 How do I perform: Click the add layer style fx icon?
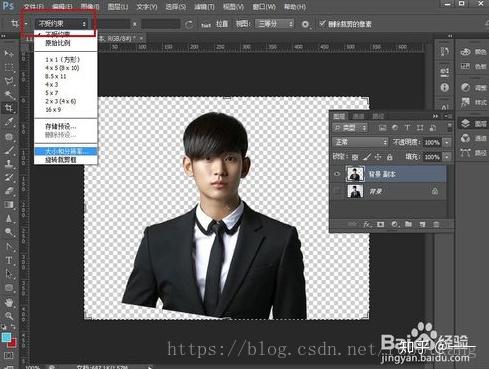point(367,224)
